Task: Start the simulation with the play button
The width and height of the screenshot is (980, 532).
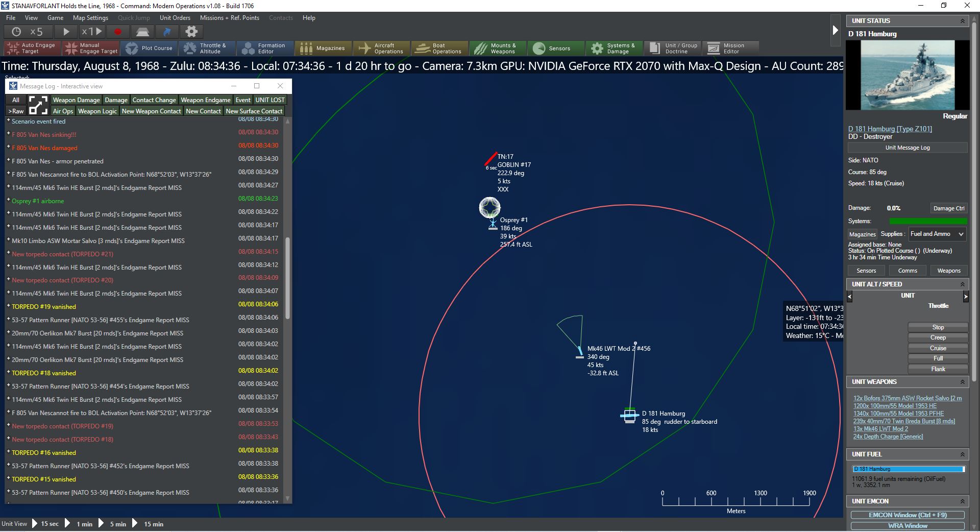Action: (x=66, y=32)
